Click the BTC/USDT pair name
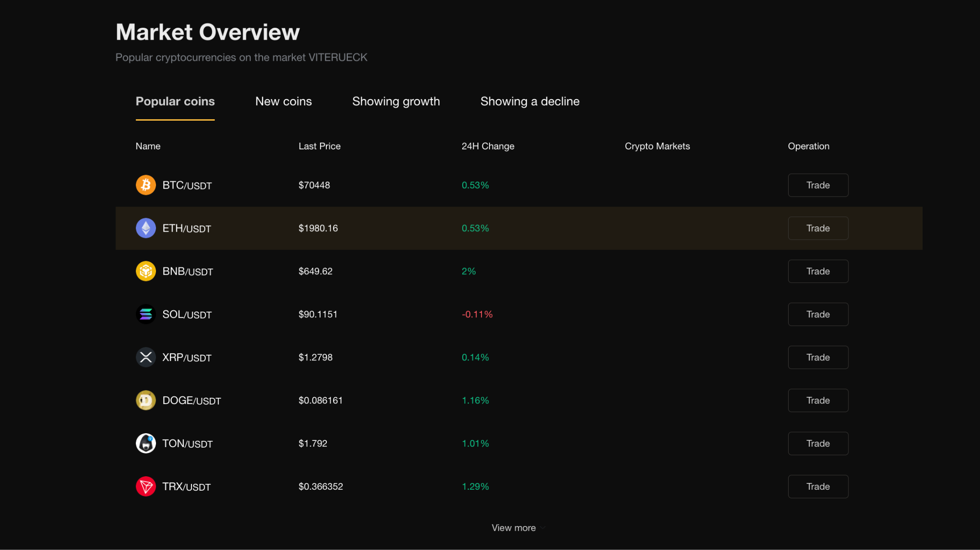Viewport: 980px width, 550px height. tap(187, 185)
